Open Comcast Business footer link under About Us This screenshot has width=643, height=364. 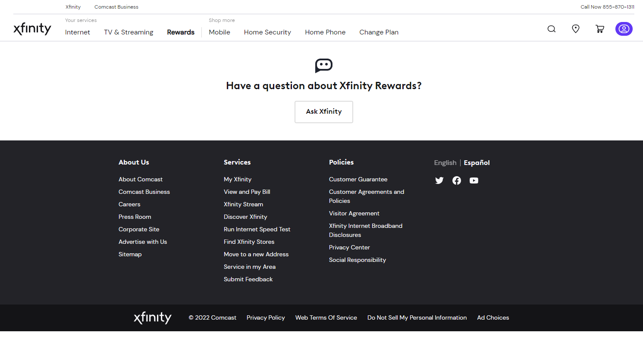[144, 192]
